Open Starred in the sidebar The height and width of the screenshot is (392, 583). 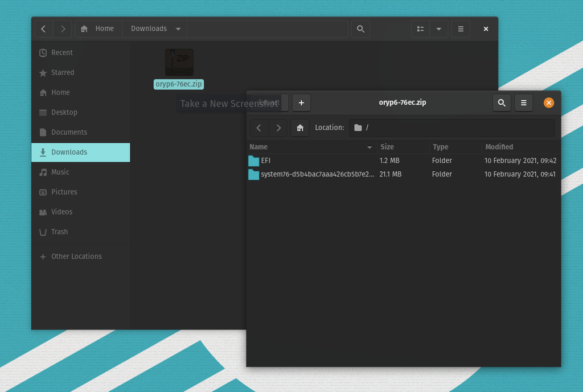click(63, 73)
